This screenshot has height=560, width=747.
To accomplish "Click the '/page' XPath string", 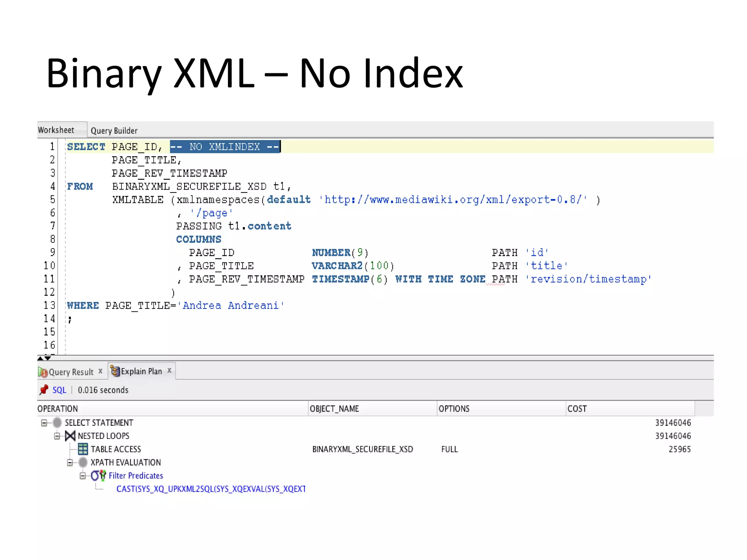I will click(211, 213).
